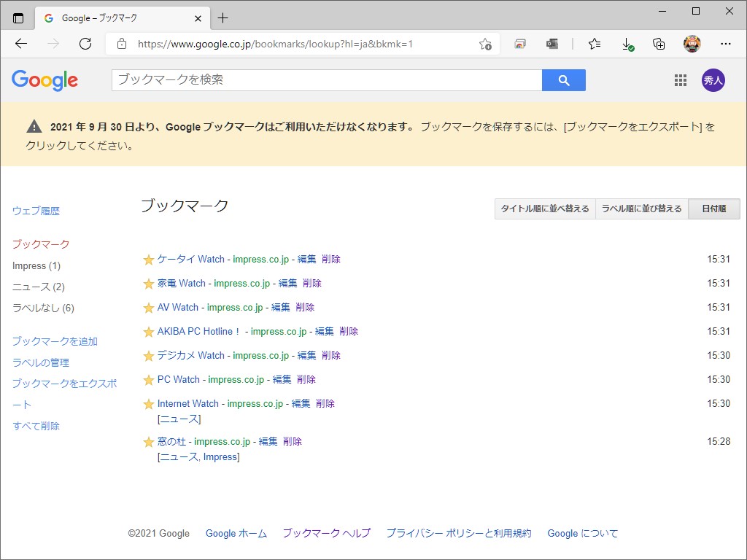Open the Collections icon
This screenshot has width=747, height=560.
point(659,44)
